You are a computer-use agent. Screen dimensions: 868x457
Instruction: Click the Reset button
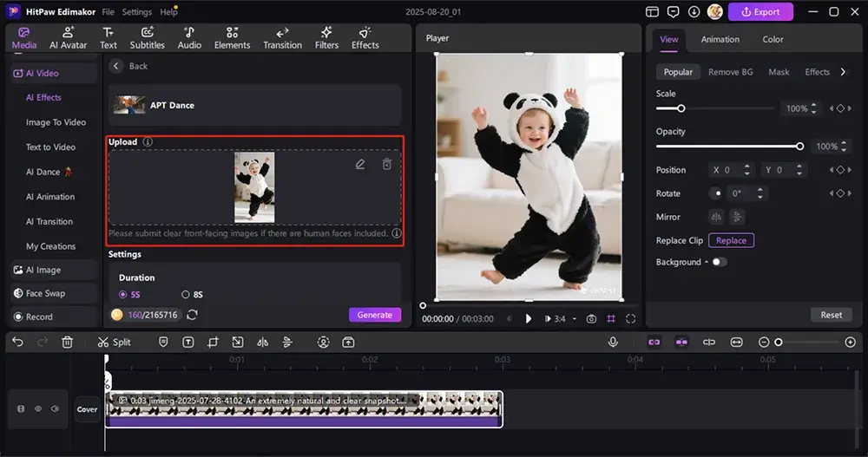(x=831, y=315)
